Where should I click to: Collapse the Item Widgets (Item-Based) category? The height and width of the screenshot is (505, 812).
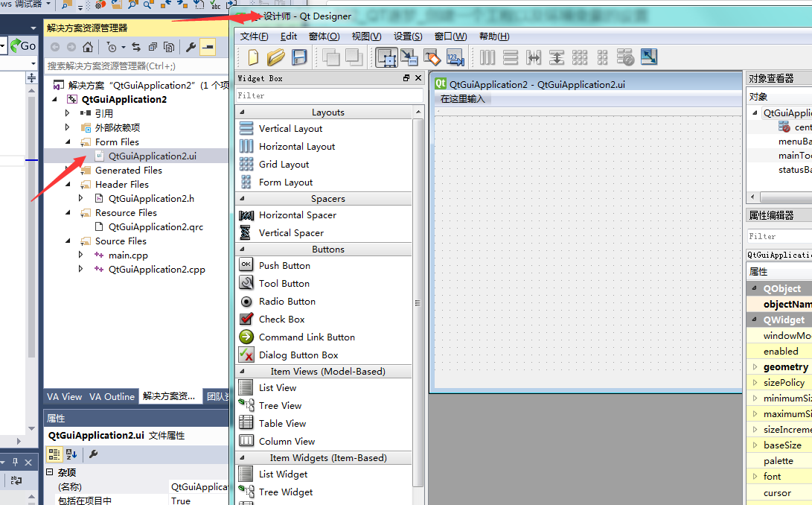point(242,458)
